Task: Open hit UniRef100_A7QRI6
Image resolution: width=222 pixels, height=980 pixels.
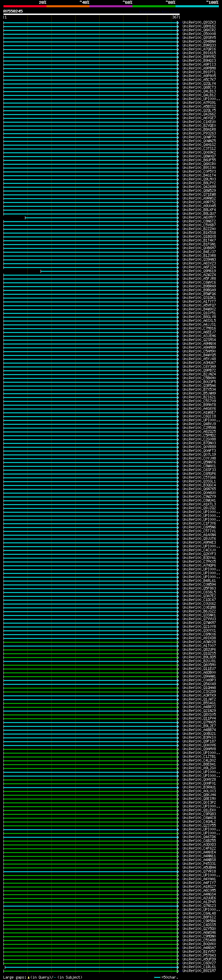Action: pos(199,49)
